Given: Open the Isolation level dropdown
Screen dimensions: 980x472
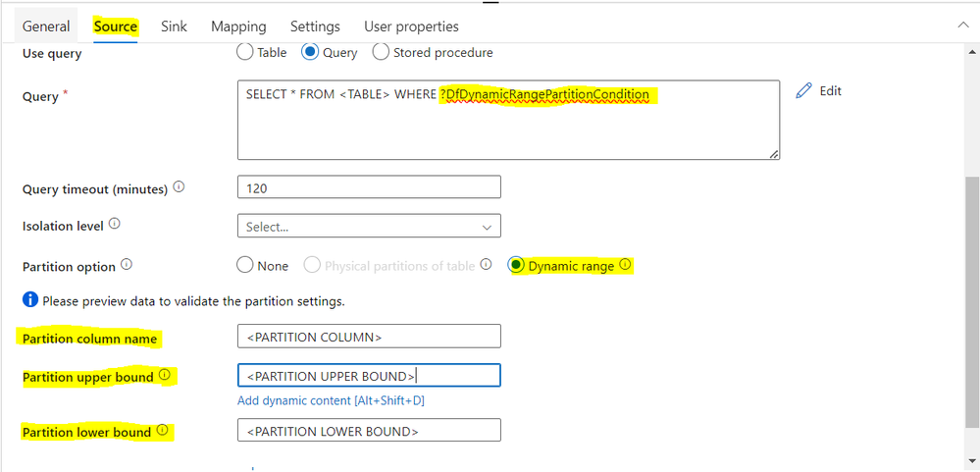Looking at the screenshot, I should click(x=369, y=226).
